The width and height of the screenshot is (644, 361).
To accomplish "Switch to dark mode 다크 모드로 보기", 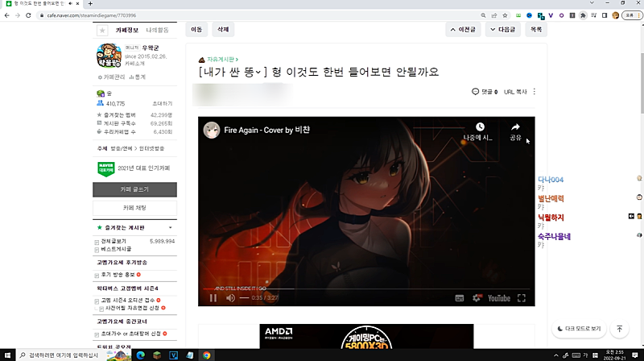I will click(x=579, y=329).
